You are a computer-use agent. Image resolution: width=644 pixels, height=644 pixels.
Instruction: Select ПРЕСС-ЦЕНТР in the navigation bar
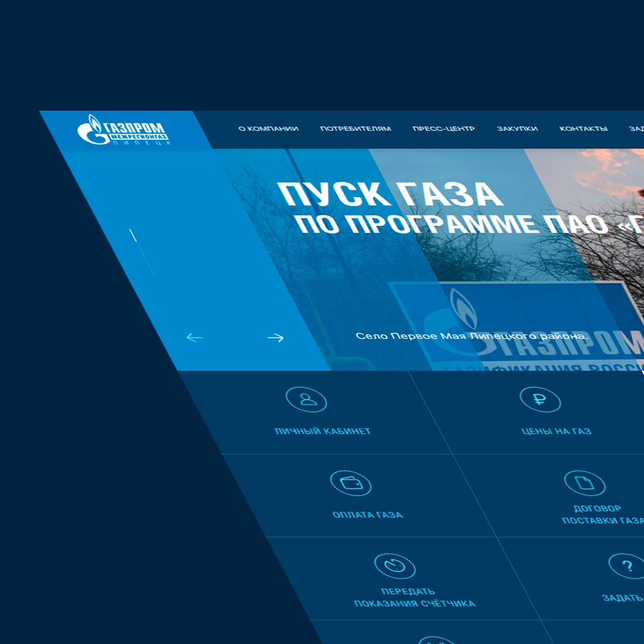tap(443, 129)
